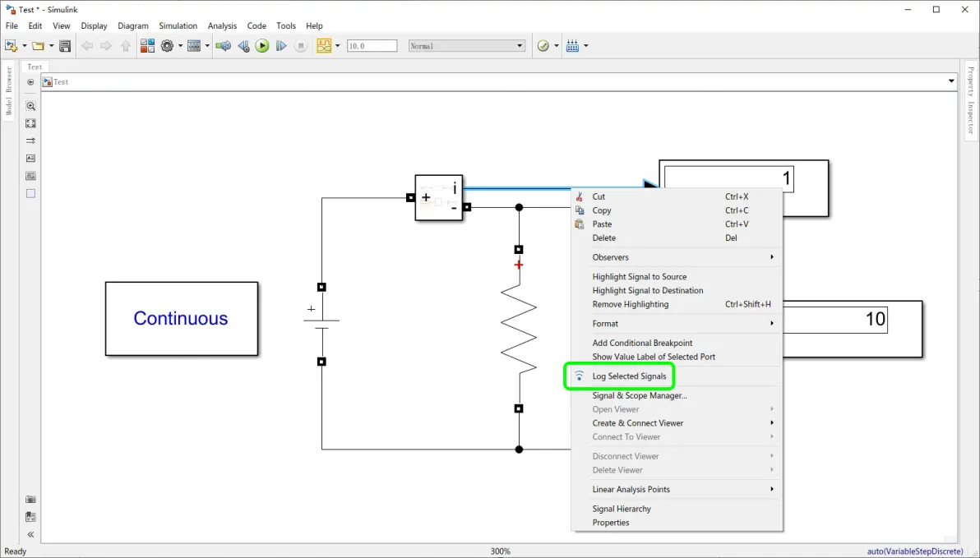This screenshot has height=558, width=980.
Task: Click the Update Diagram toolbar icon
Action: pyautogui.click(x=223, y=46)
